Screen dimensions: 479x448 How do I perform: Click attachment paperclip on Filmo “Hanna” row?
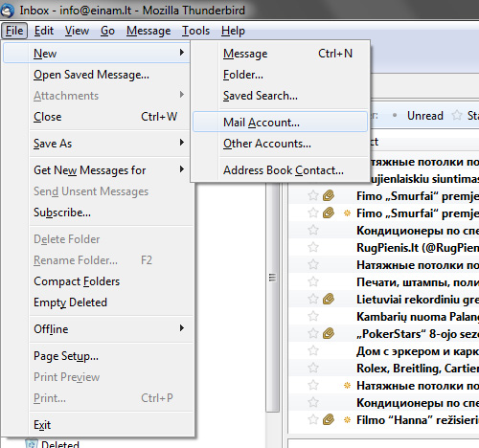click(x=329, y=419)
